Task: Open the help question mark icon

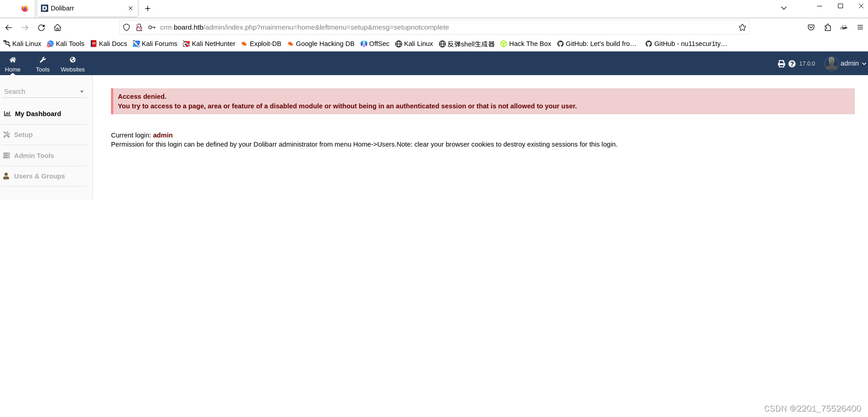Action: pyautogui.click(x=792, y=64)
